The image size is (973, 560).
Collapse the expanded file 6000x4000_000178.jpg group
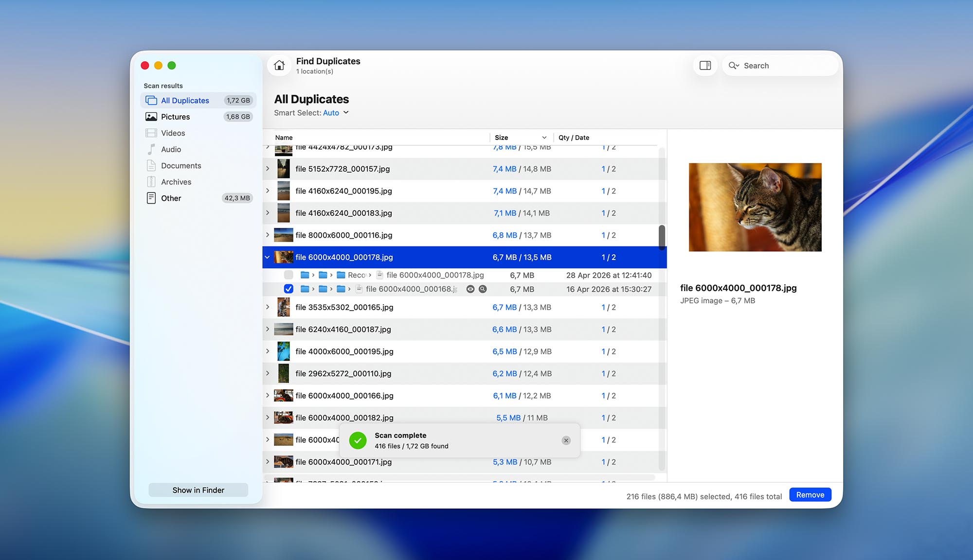click(x=267, y=257)
